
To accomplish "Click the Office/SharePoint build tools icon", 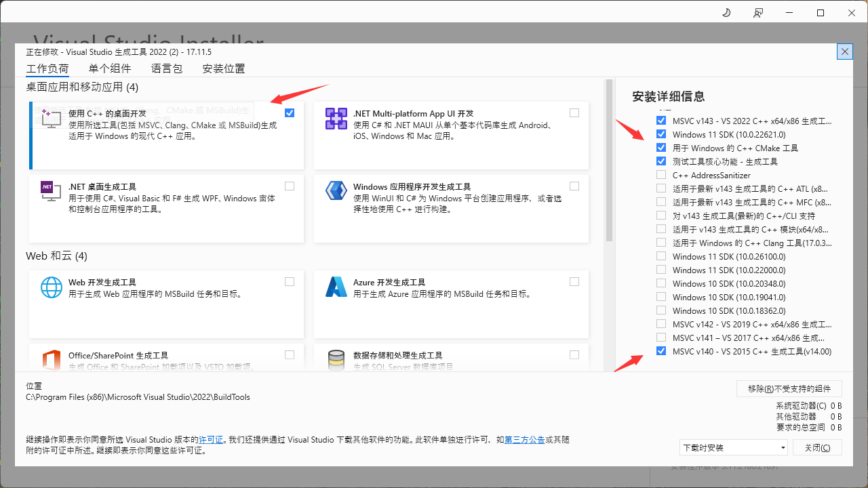I will (x=52, y=360).
